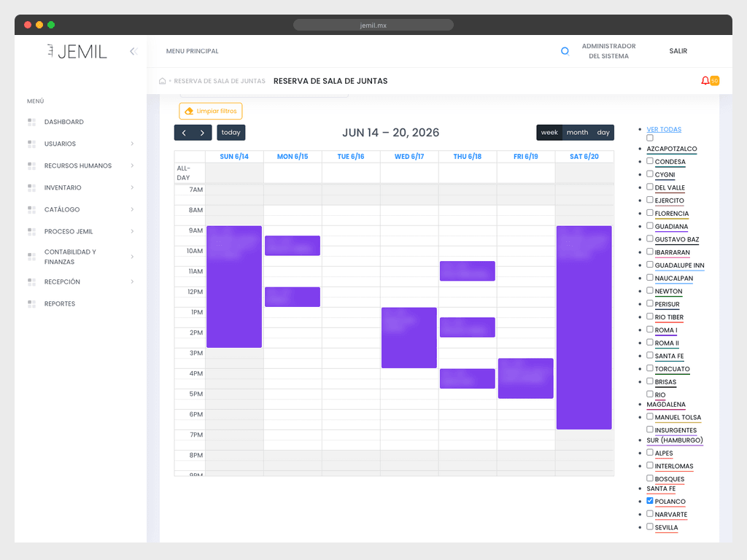Viewport: 747px width, 560px height.
Task: Click the Catálogo sidebar icon
Action: click(32, 209)
